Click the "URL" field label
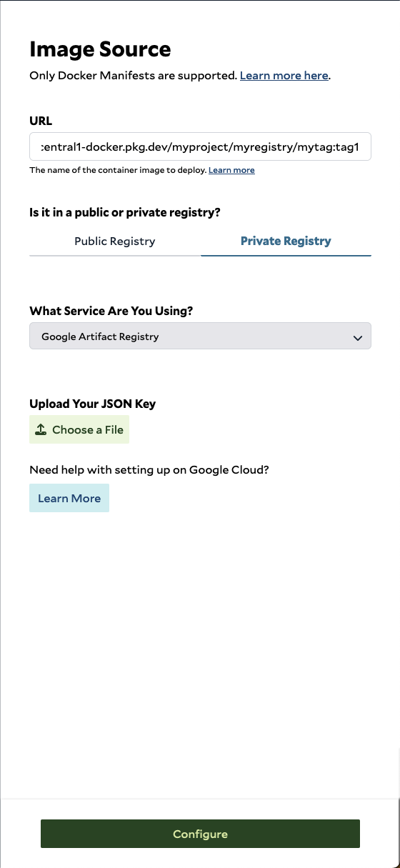The width and height of the screenshot is (400, 868). pos(41,121)
